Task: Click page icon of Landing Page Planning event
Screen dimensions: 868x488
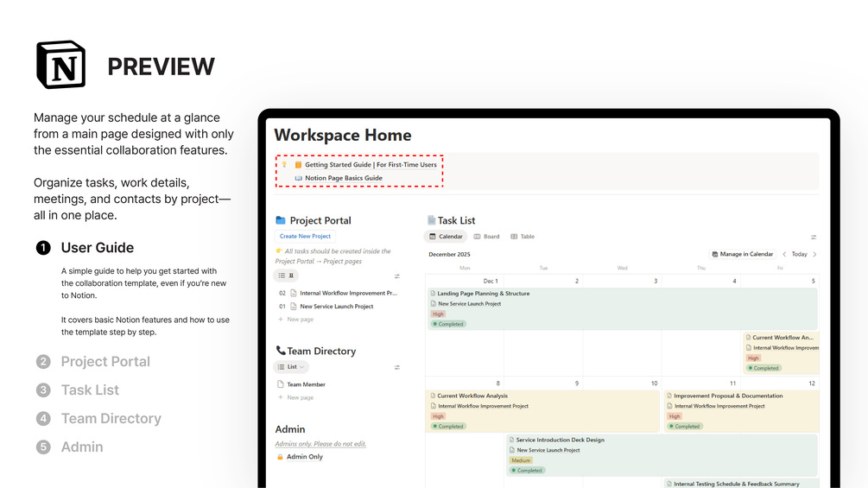Action: click(433, 294)
